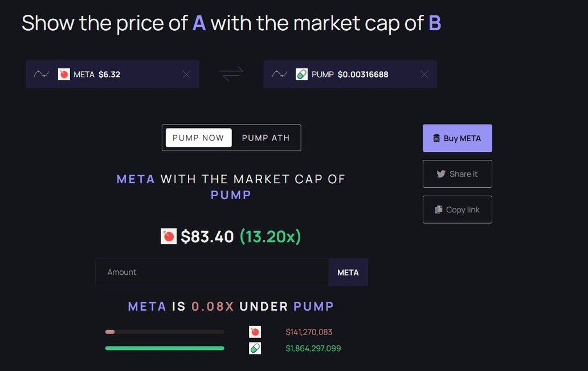This screenshot has height=371, width=588.
Task: Click the Copy link button
Action: (457, 210)
